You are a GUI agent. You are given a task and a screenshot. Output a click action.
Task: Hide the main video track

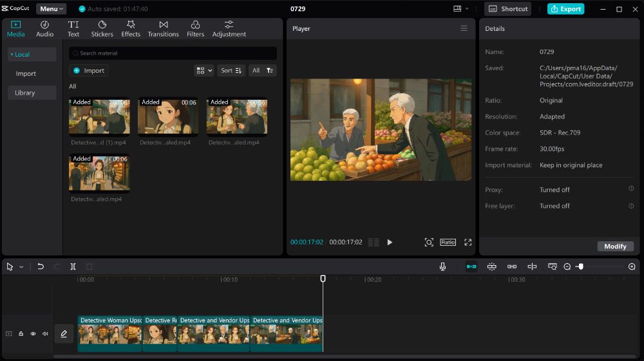(33, 333)
